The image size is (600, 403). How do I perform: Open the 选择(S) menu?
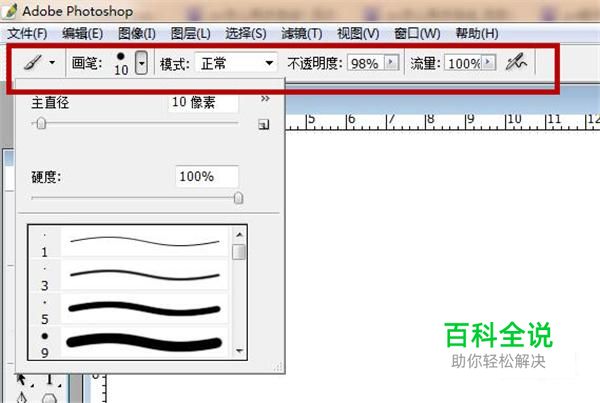coord(246,34)
